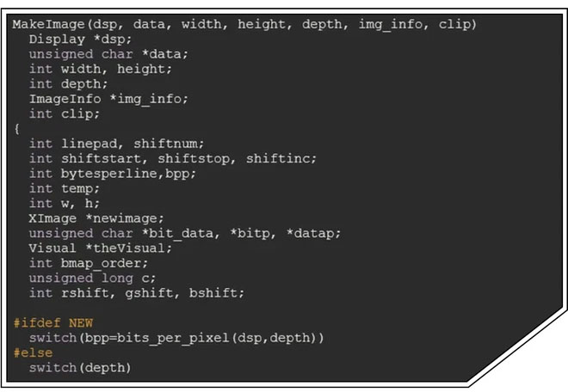
Task: Click the 'int linepad, shiftnum;' line
Action: click(x=116, y=144)
